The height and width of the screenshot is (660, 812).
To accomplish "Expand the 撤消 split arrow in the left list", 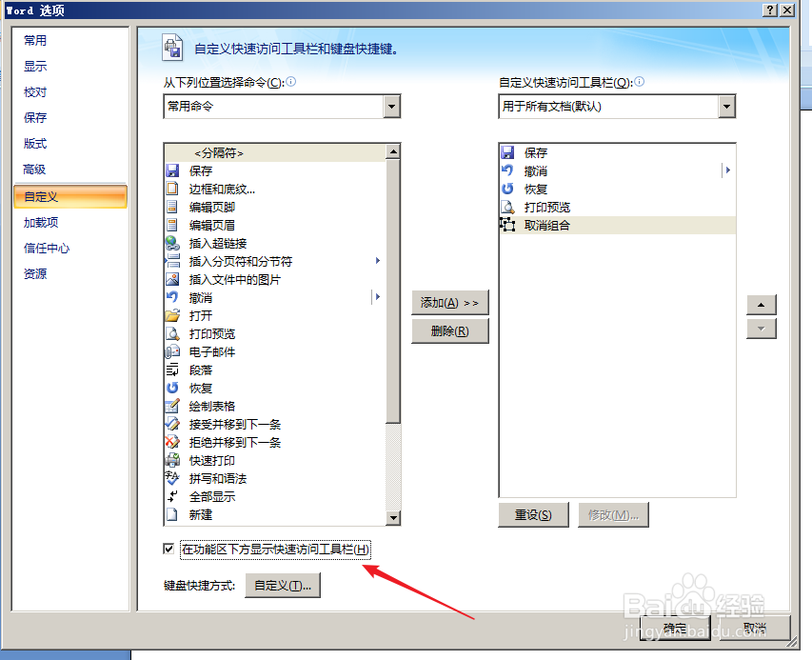I will [x=378, y=297].
